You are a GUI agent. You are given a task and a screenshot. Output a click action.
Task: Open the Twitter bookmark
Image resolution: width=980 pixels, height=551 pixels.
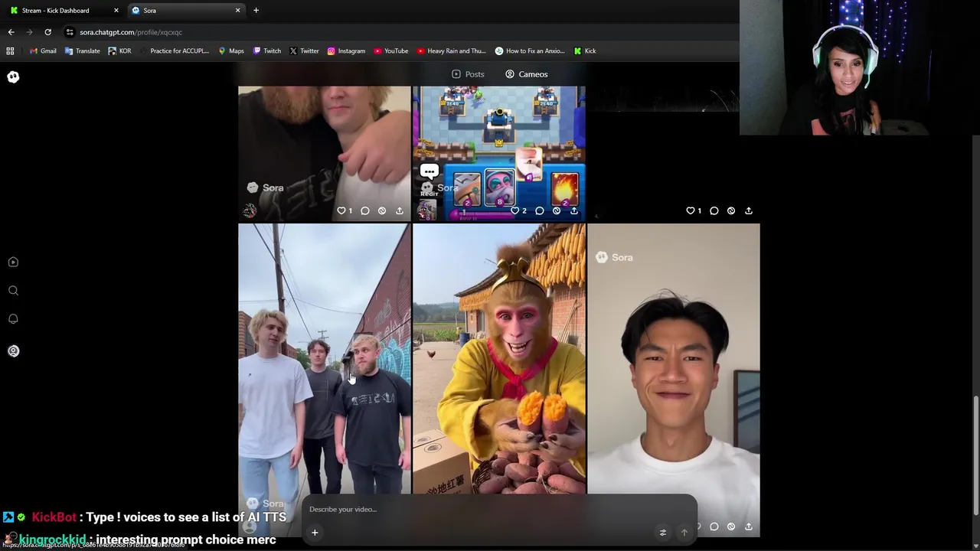pyautogui.click(x=304, y=51)
